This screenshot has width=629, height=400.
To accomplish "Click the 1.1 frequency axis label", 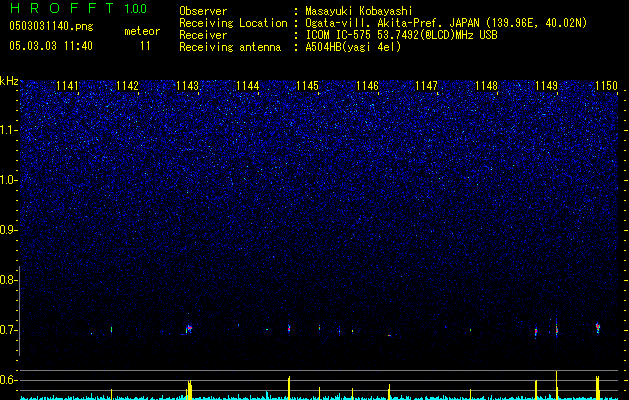I will (x=9, y=130).
